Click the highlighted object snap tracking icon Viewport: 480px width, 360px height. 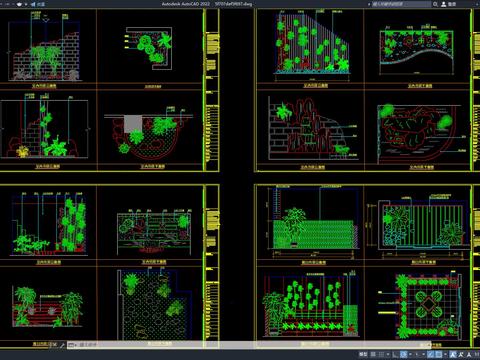click(x=430, y=354)
